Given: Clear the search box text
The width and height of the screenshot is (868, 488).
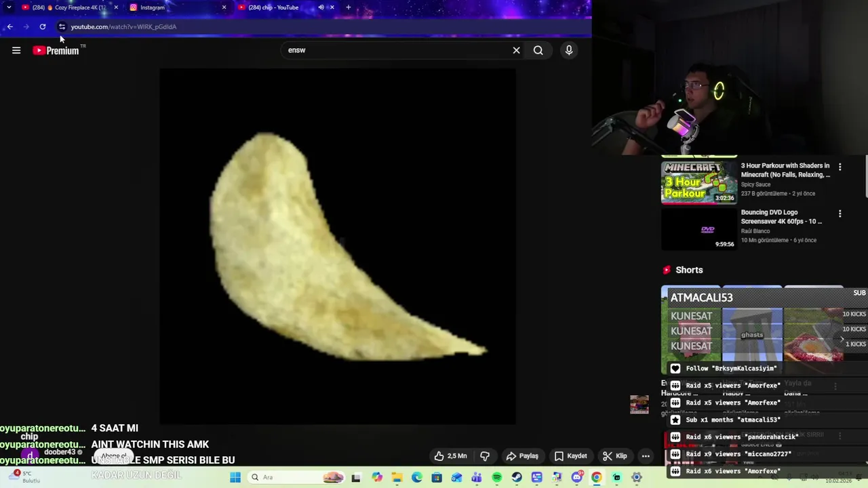Looking at the screenshot, I should [516, 50].
